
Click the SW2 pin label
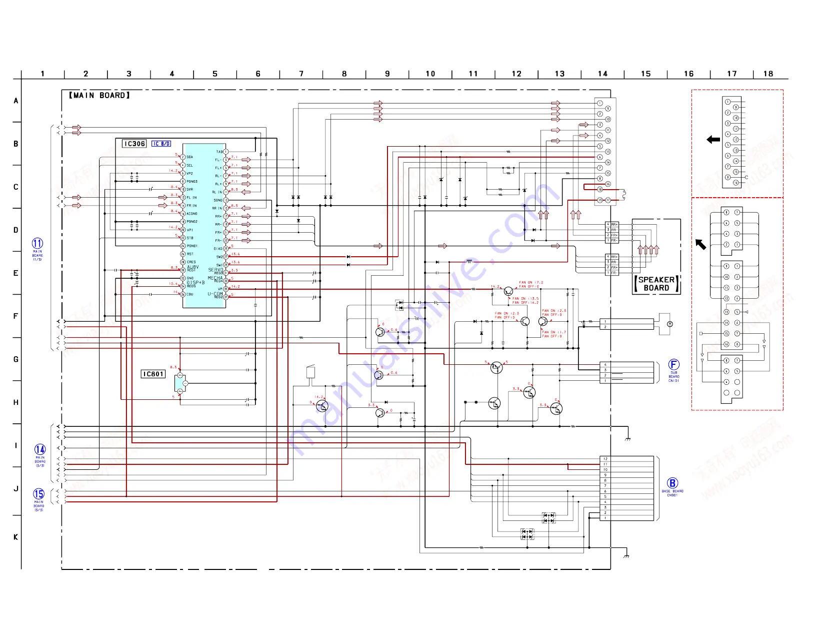[x=219, y=257]
